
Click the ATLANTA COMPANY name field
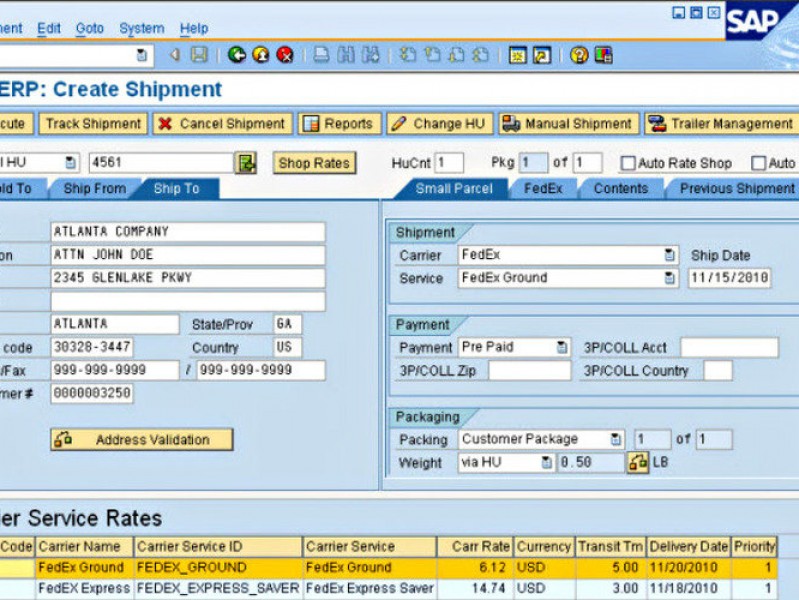tap(188, 232)
